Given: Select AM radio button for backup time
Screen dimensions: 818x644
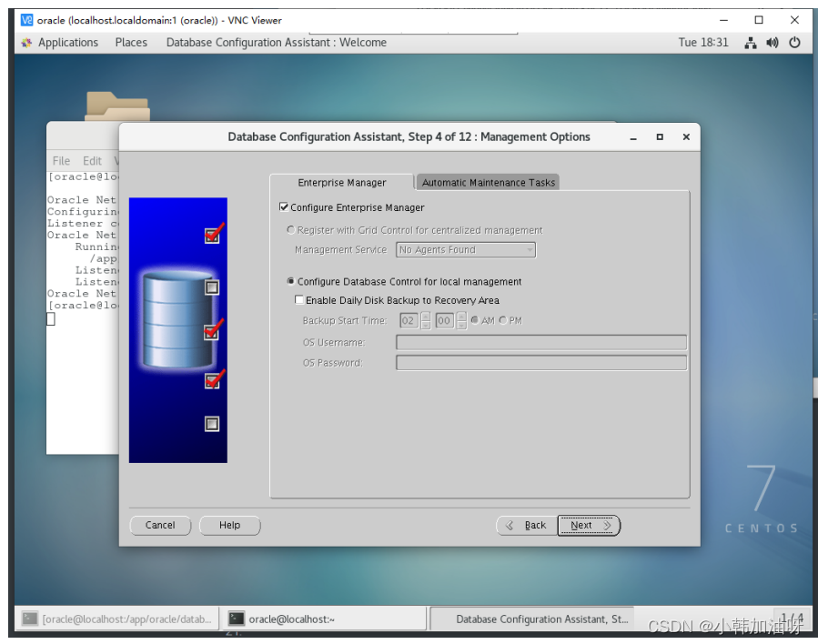Looking at the screenshot, I should (x=475, y=320).
